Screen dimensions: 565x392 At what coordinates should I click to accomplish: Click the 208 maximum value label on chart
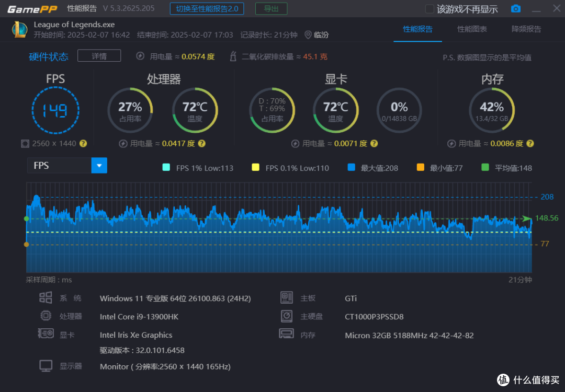(547, 197)
